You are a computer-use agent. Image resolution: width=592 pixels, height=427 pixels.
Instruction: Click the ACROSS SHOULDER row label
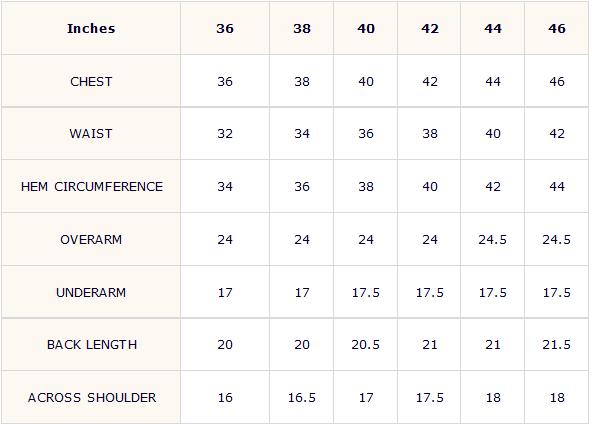click(x=92, y=398)
